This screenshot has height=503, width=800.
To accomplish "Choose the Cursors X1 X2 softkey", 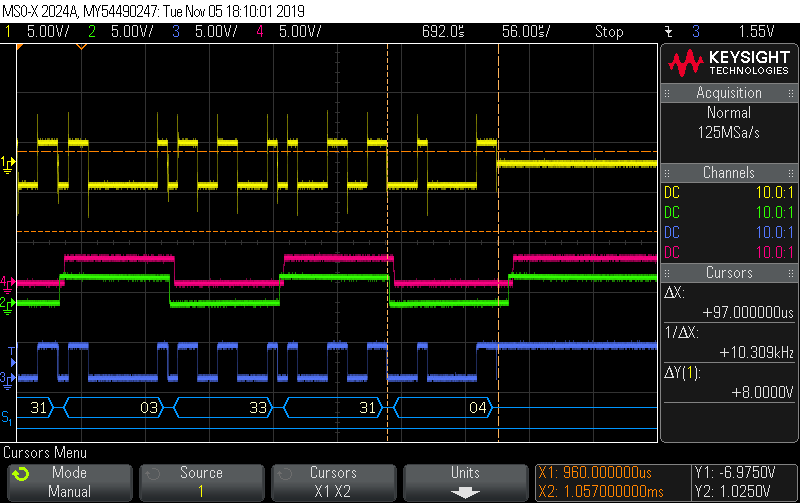I will pos(333,482).
